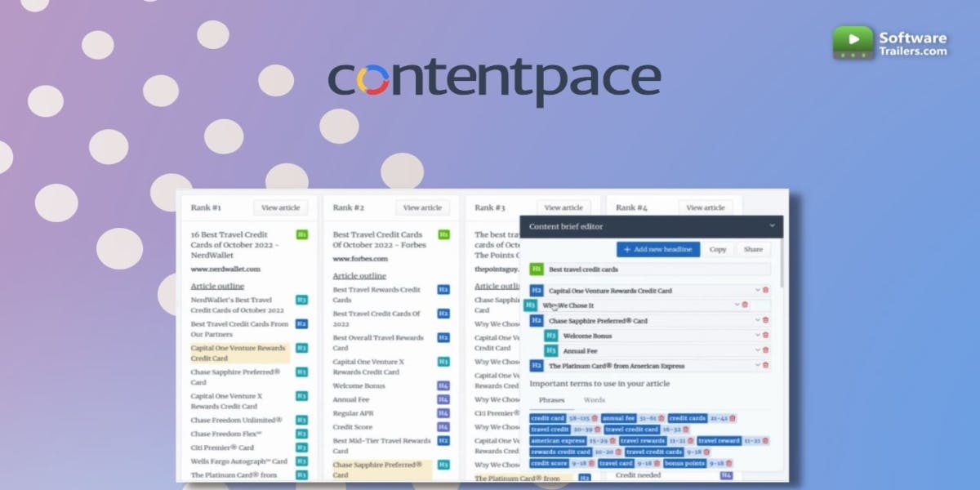
Task: Open dropdown on Capital One Venture Rewards editor row
Action: pyautogui.click(x=757, y=290)
